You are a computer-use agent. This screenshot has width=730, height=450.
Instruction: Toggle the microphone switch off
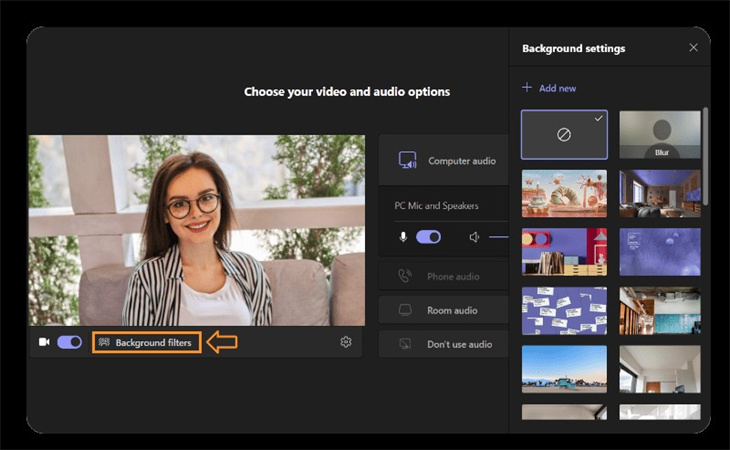(x=428, y=237)
